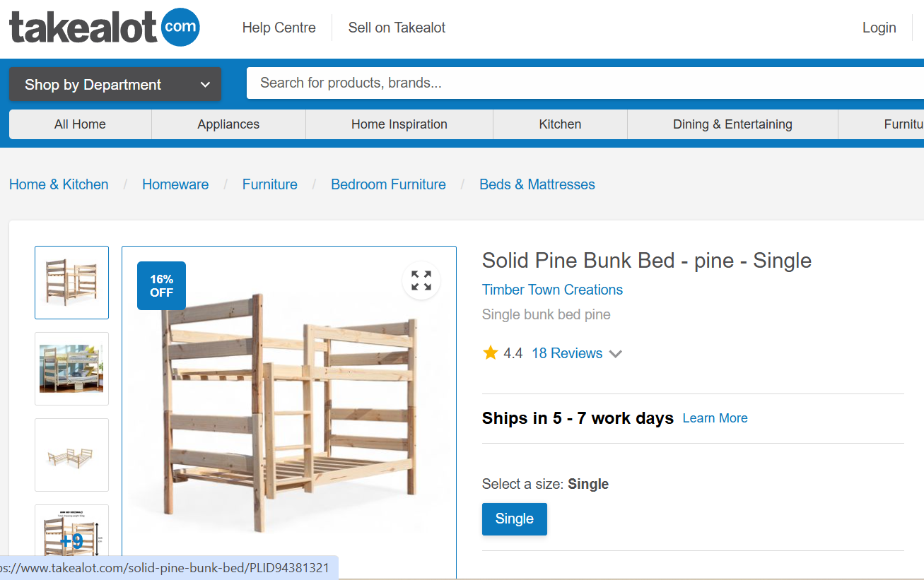Click the gold star rating icon
924x580 pixels.
[490, 352]
